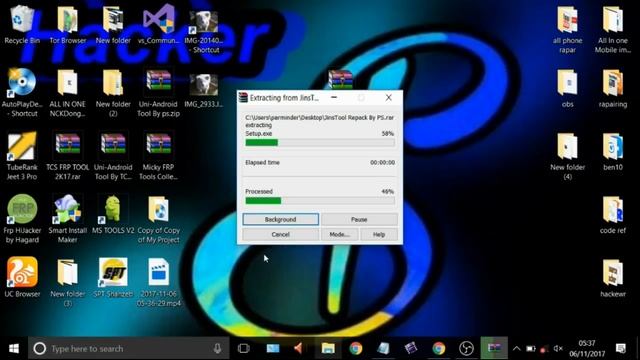640x360 pixels.
Task: Select the All In one Mobile im... folder
Action: click(613, 29)
